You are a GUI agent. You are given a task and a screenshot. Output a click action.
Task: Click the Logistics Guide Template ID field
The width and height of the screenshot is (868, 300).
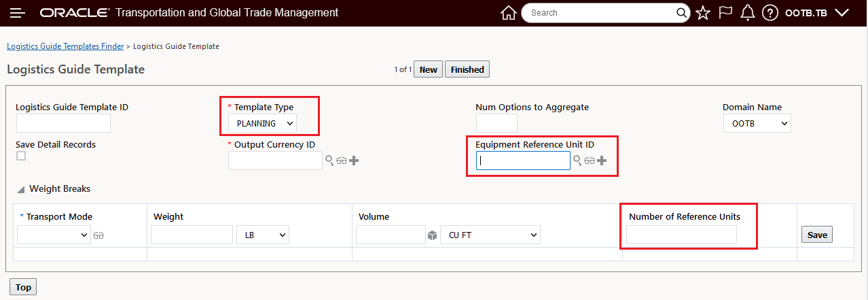(63, 123)
